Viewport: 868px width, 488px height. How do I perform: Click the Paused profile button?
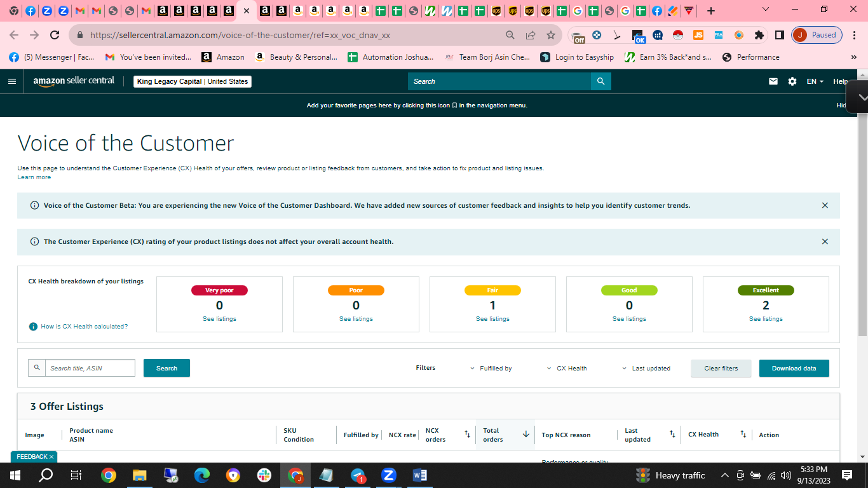(x=817, y=35)
